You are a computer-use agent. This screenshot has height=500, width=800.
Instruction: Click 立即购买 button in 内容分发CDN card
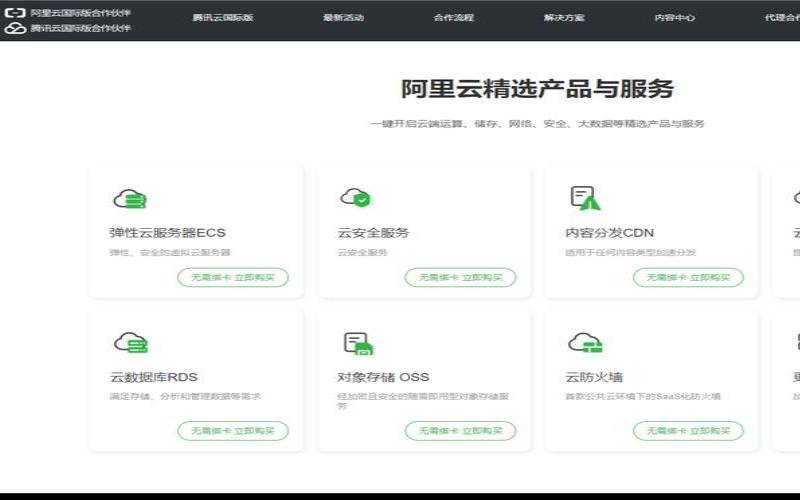688,277
